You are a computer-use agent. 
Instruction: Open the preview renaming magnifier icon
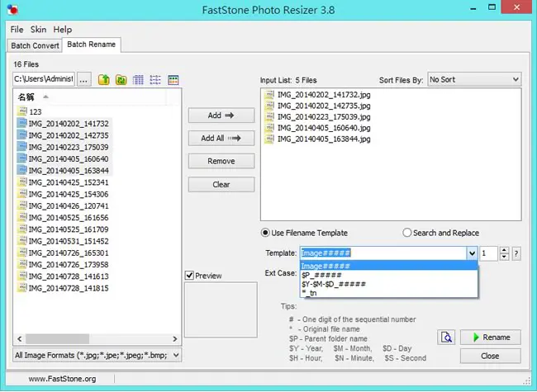point(446,338)
